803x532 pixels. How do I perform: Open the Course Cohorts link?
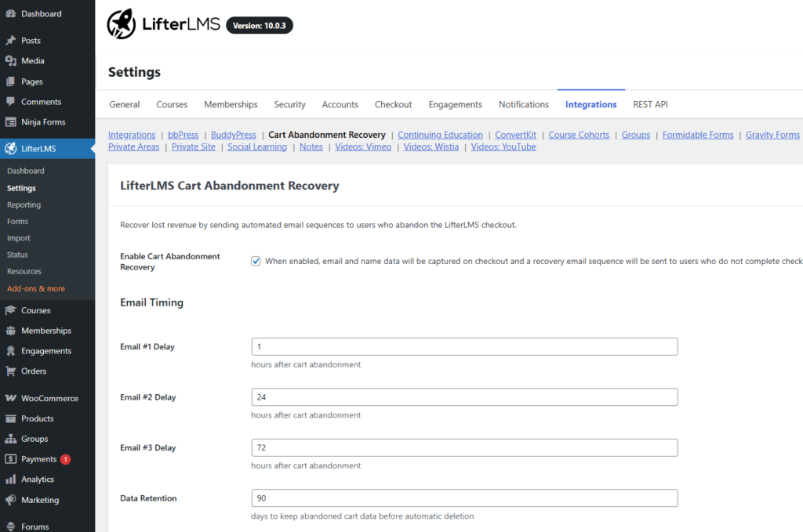[580, 135]
